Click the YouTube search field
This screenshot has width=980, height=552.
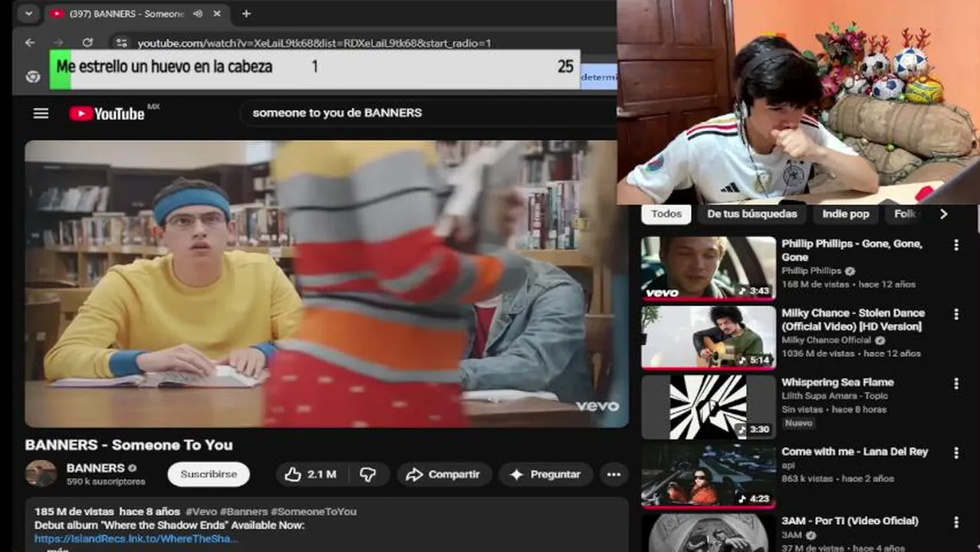point(429,113)
